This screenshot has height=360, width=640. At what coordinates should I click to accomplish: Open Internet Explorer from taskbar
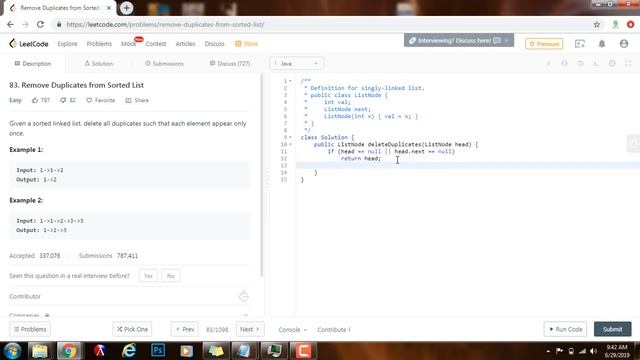[129, 351]
